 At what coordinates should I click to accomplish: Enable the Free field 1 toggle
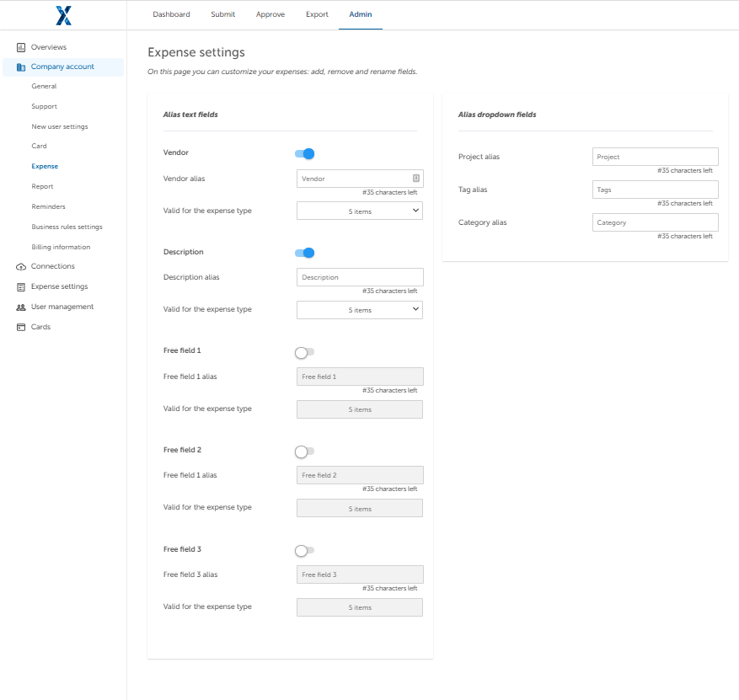[304, 352]
